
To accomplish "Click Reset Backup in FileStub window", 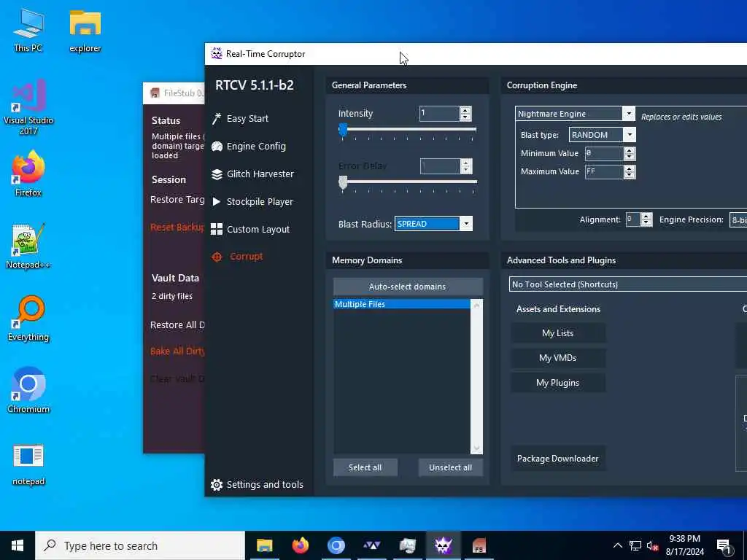I will click(x=177, y=227).
